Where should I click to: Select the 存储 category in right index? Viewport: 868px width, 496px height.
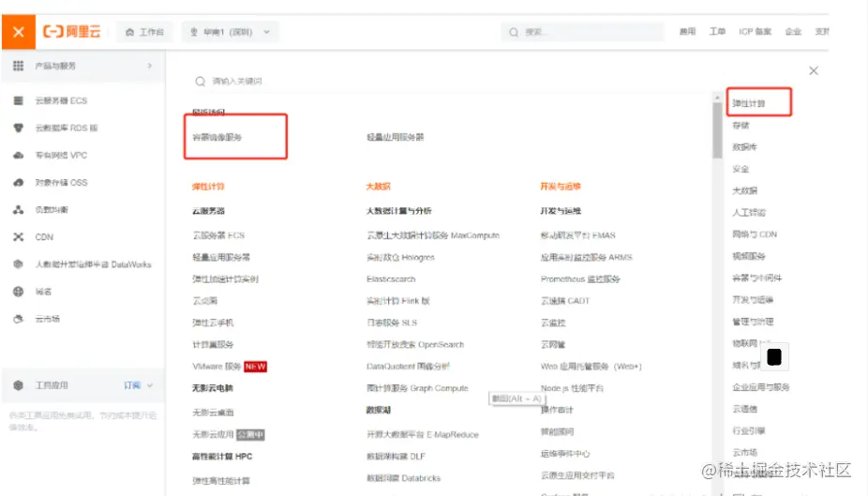pyautogui.click(x=741, y=125)
